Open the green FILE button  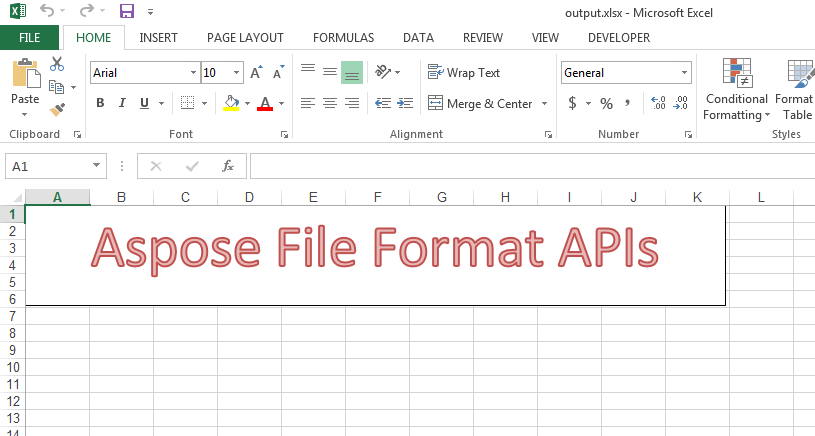pyautogui.click(x=29, y=38)
